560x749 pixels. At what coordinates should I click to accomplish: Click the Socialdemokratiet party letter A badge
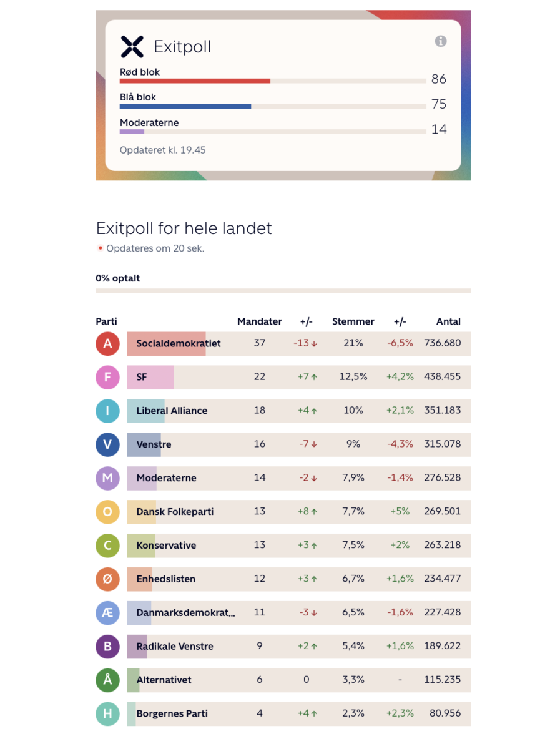coord(107,343)
